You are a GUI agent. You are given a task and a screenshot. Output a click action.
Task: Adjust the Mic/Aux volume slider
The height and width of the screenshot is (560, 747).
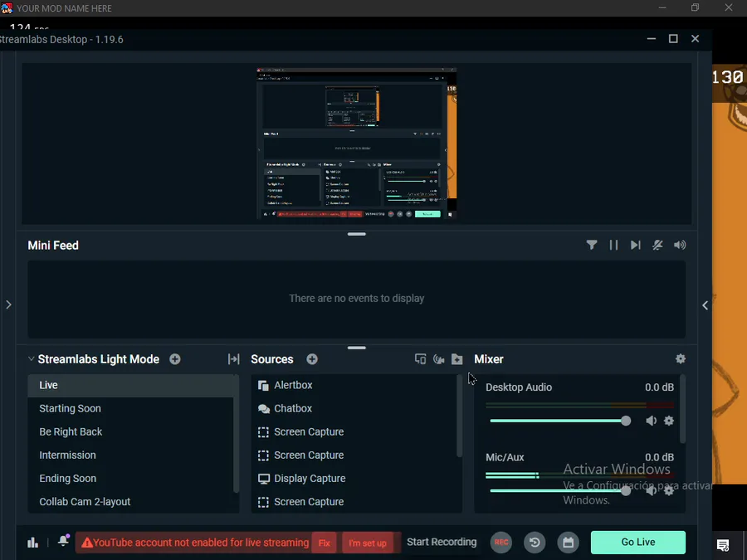(x=560, y=490)
